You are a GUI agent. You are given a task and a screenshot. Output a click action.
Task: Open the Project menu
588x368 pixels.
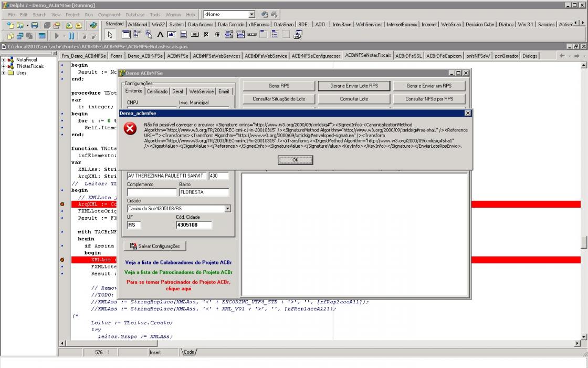[72, 15]
